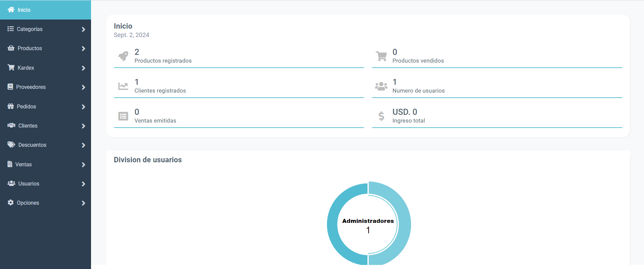Click the Division de usuarios heading
This screenshot has height=269, width=644.
click(148, 160)
